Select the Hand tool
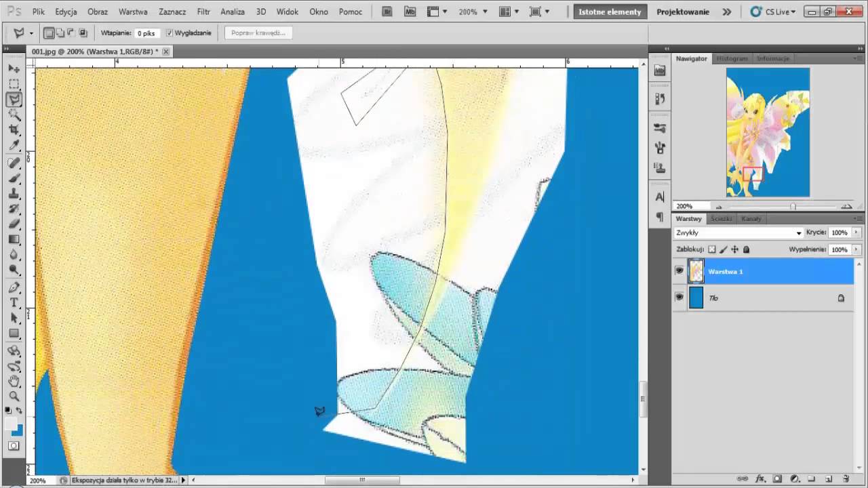 pyautogui.click(x=14, y=382)
